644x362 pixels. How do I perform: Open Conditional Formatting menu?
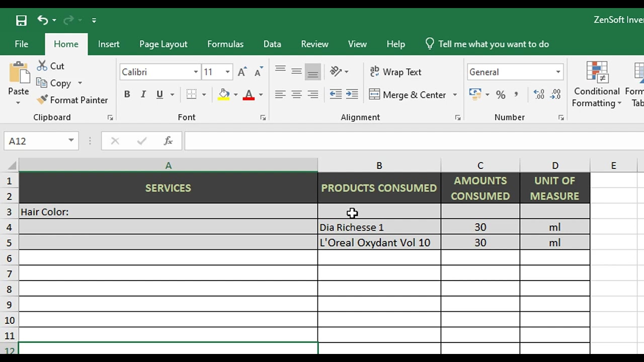(x=597, y=84)
